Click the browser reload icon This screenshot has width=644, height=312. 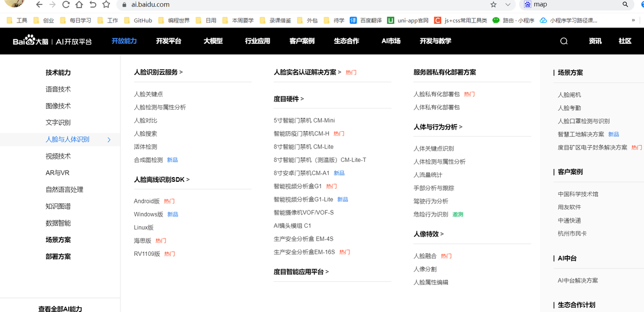click(66, 4)
